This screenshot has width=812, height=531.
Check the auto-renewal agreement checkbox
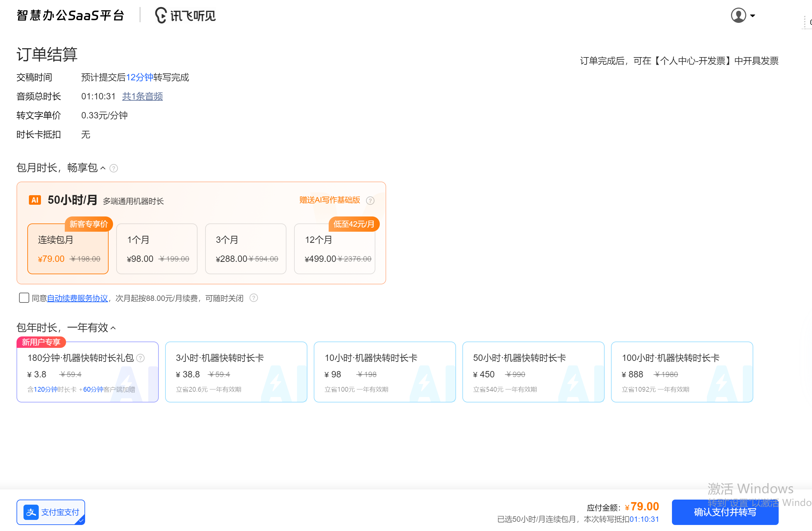pos(24,298)
